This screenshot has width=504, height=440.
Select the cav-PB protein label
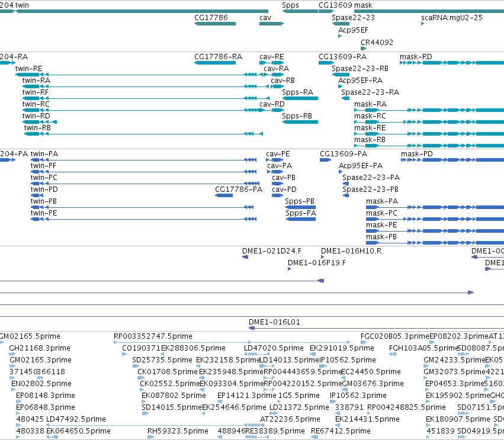(284, 178)
